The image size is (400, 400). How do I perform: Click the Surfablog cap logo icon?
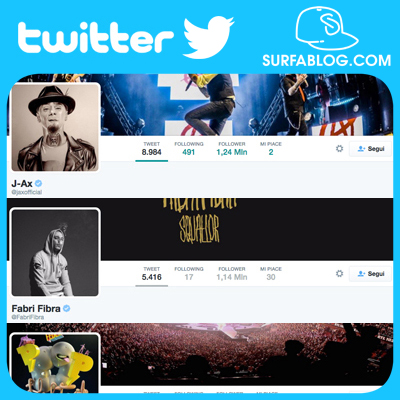327,28
